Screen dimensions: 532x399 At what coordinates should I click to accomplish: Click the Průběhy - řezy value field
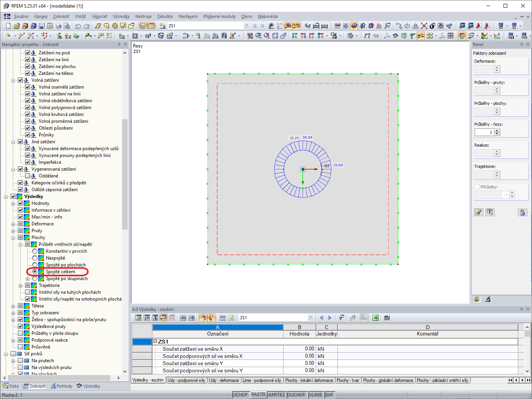(484, 132)
